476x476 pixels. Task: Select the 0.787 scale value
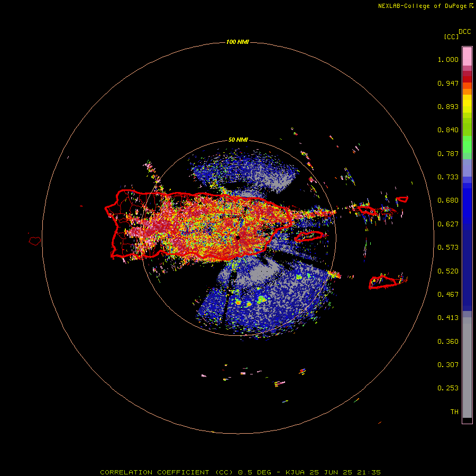coord(448,153)
